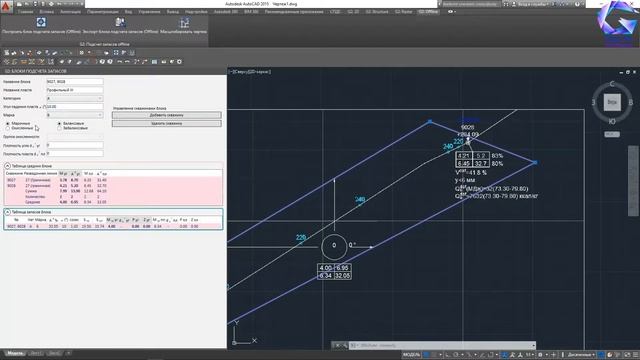Screen dimensions: 640x360
Task: Click the round gear icon ending lower toolbar row
Action: tap(179, 62)
